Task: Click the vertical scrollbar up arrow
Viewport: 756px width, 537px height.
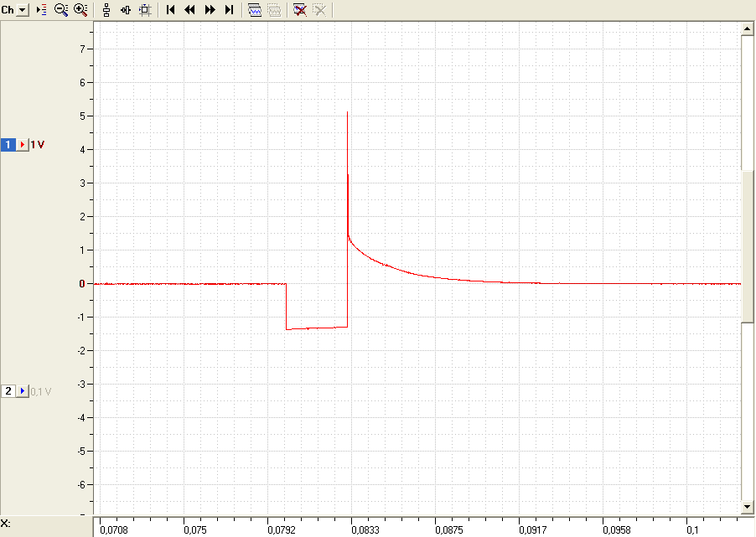Action: [x=748, y=28]
